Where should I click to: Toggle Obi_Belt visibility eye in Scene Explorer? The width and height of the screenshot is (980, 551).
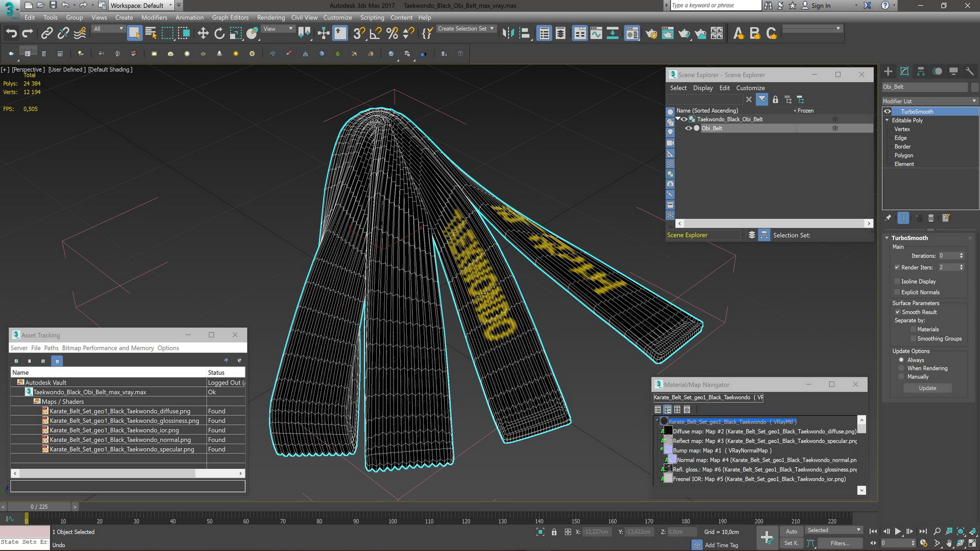click(688, 128)
